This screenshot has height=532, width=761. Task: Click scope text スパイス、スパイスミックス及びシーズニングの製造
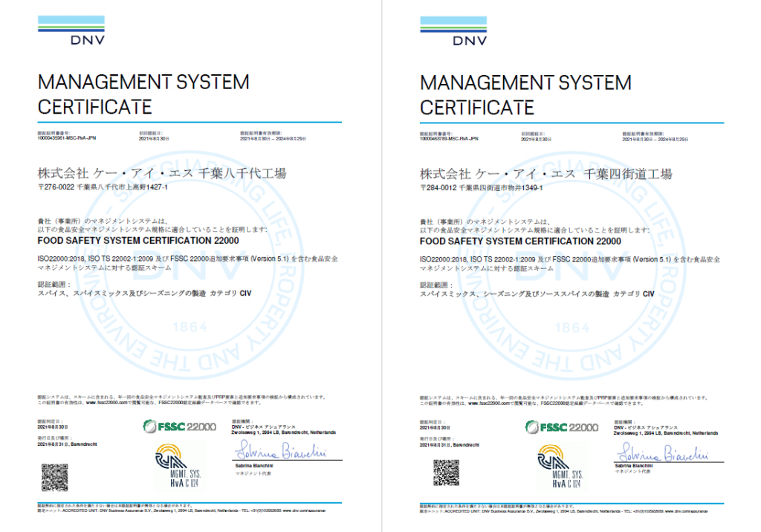tap(122, 293)
